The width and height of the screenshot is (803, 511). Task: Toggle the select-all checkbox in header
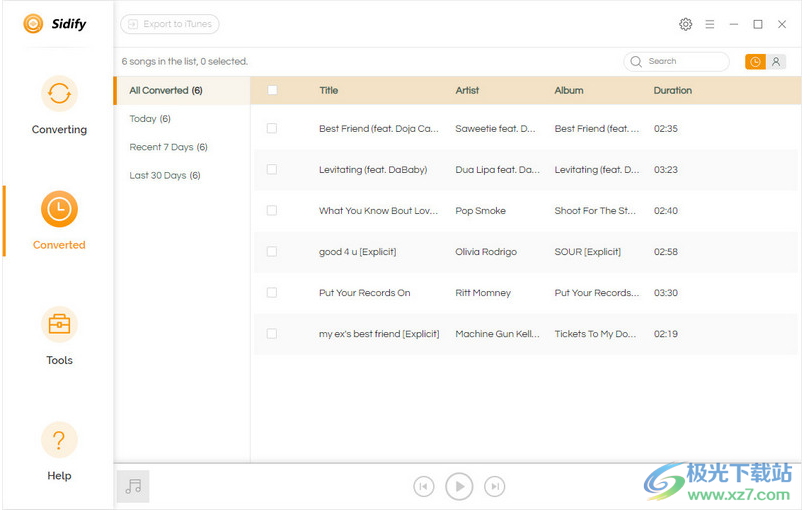coord(272,90)
